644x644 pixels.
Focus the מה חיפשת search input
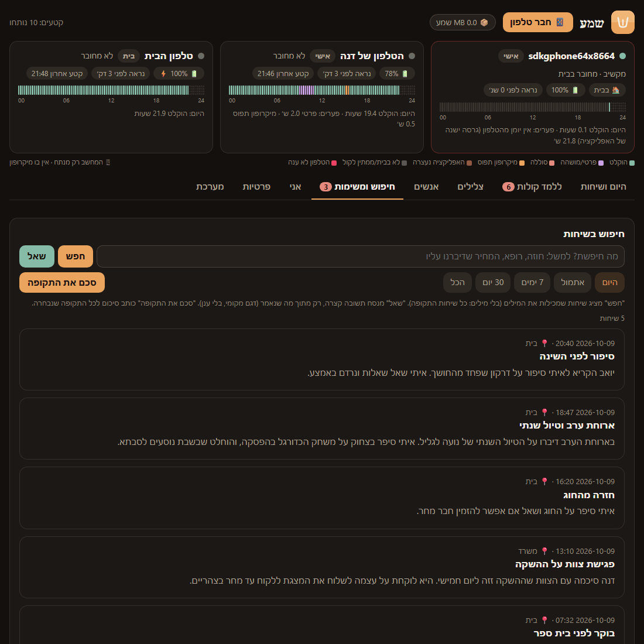(361, 256)
